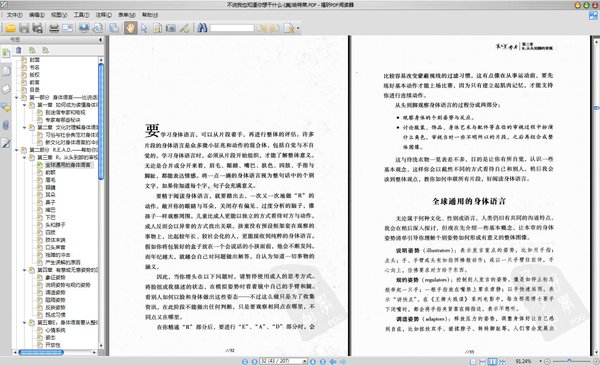Viewport: 600px width, 366px height.
Task: Collapse the 第五章 bookmark node
Action: point(24,323)
